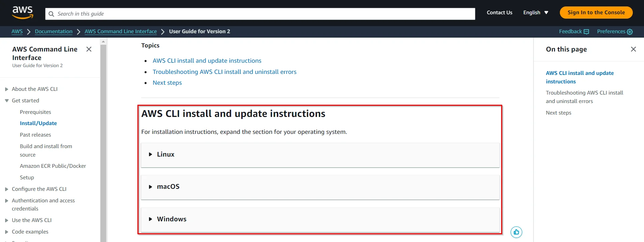Open Past releases page
The width and height of the screenshot is (644, 242).
[36, 135]
